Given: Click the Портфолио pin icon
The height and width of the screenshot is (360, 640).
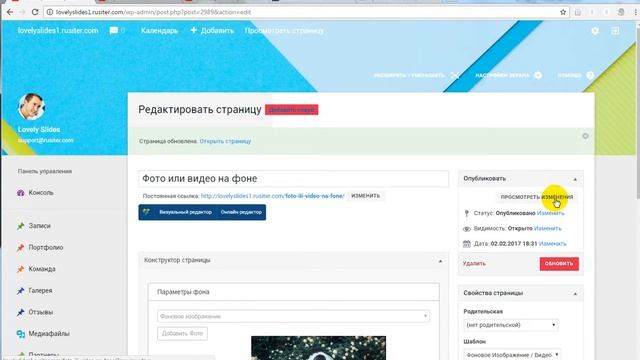Looking at the screenshot, I should tap(21, 247).
